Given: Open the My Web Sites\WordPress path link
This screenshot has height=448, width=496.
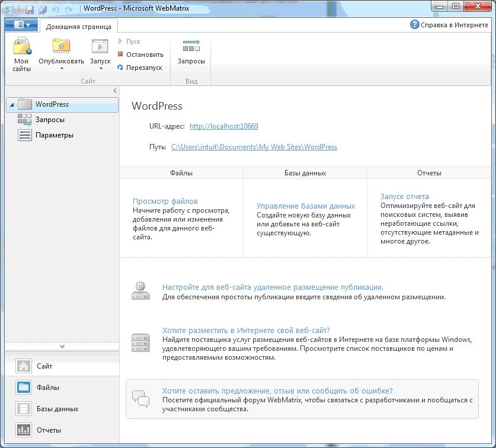Looking at the screenshot, I should pyautogui.click(x=254, y=147).
